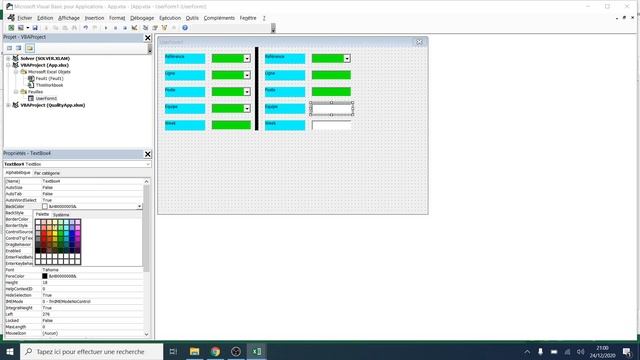Switch to the Par catégorie properties tab
Screen dimensions: 640x360
[47, 173]
